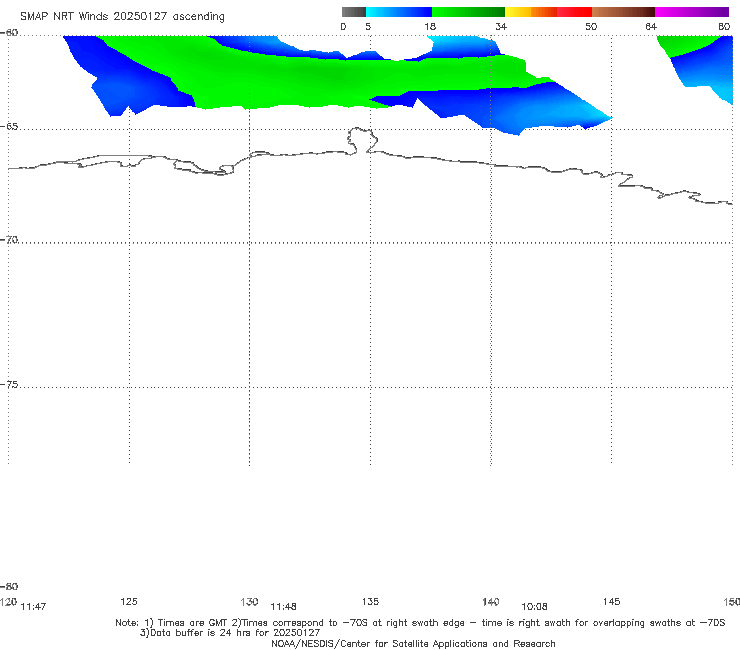
Task: Click the swath time '11:47'
Action: (34, 607)
